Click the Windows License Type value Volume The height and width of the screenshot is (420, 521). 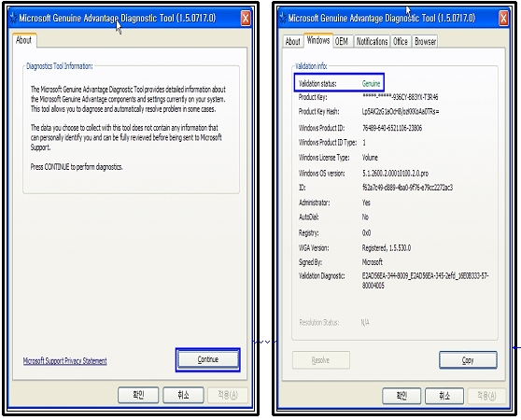coord(370,158)
